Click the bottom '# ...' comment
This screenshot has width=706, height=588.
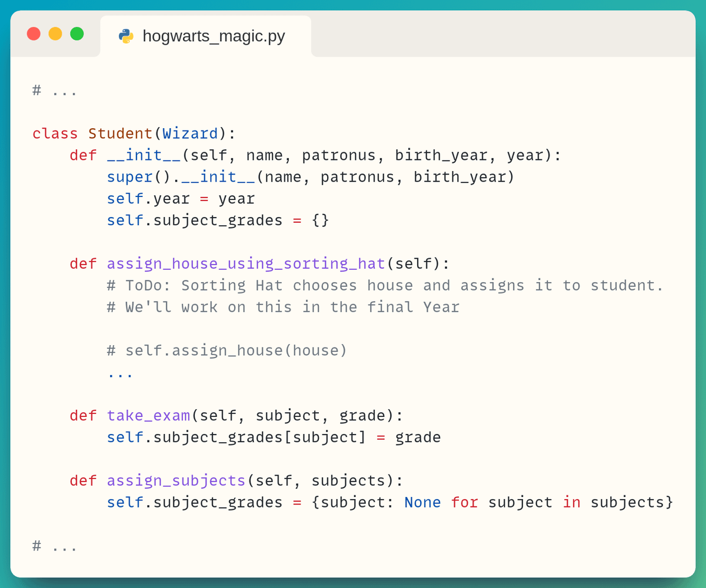[x=55, y=546]
